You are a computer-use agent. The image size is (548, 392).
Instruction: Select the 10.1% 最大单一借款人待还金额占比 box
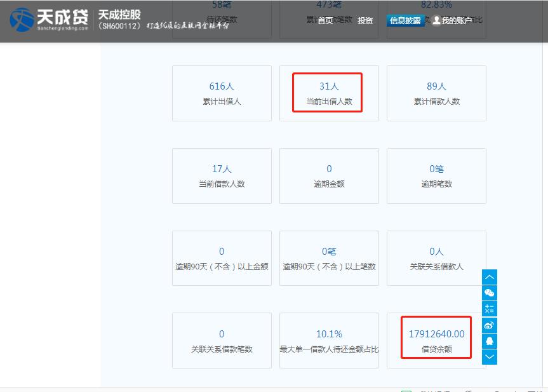[328, 340]
